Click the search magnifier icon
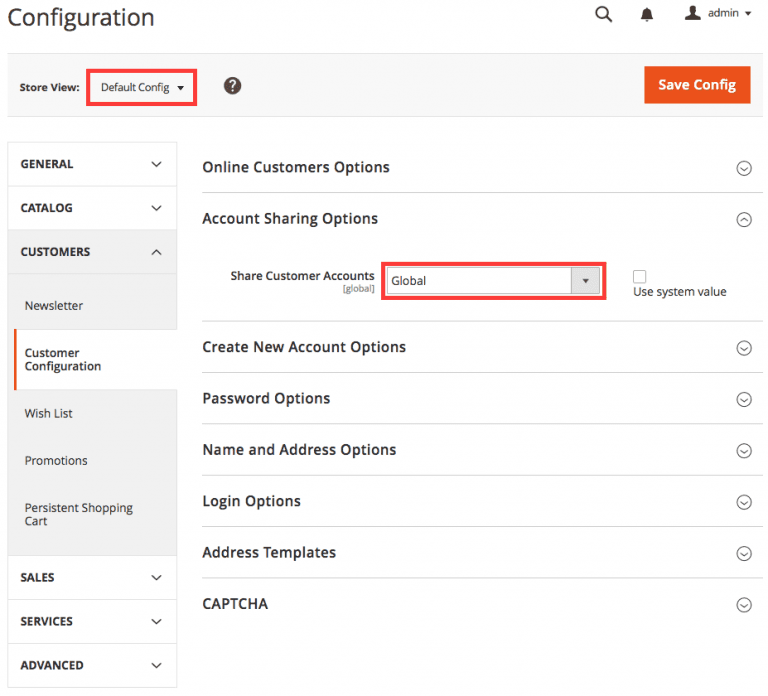Viewport: 768px width, 696px height. (603, 14)
